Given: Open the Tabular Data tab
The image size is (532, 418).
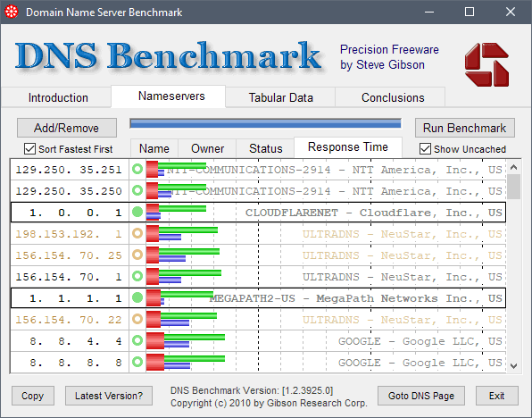Looking at the screenshot, I should [x=280, y=97].
